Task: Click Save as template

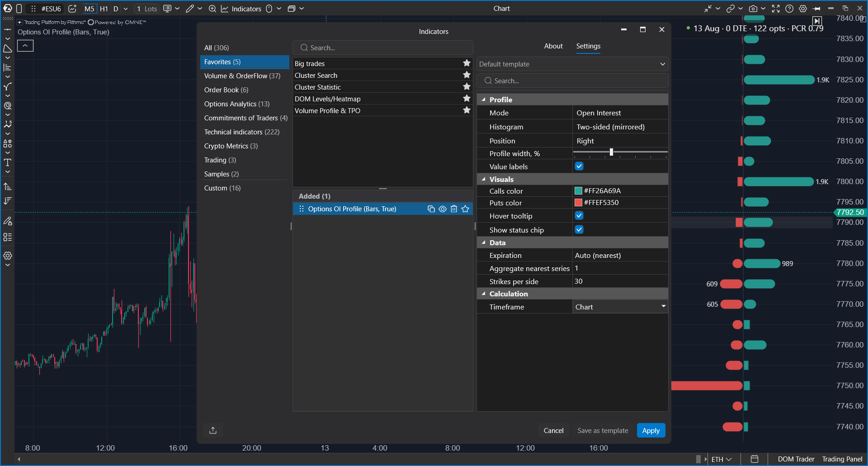Action: click(x=603, y=430)
